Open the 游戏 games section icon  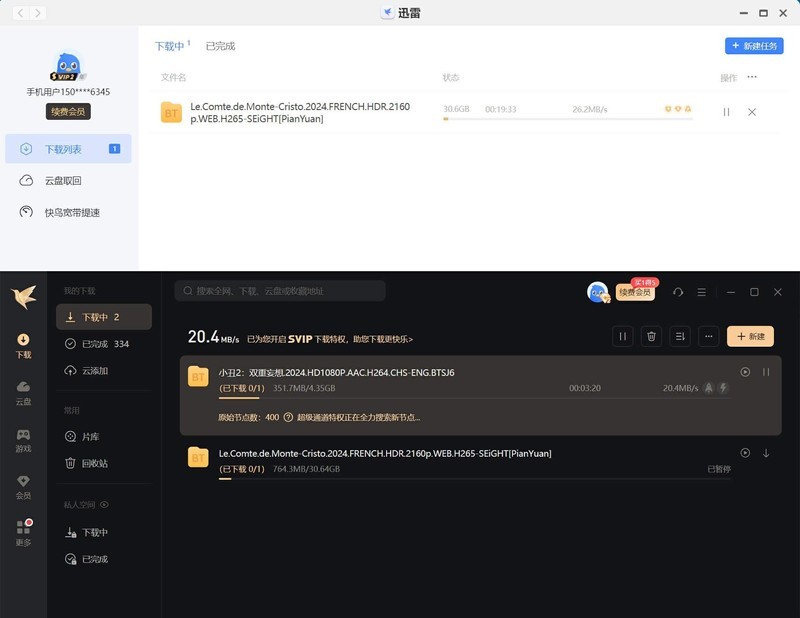23,436
